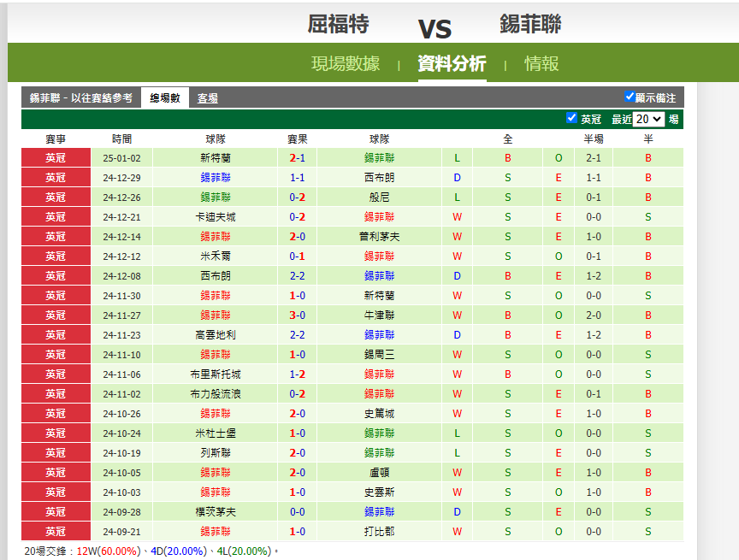Click 布里斯托城 in the 24-11-06 row

click(216, 374)
